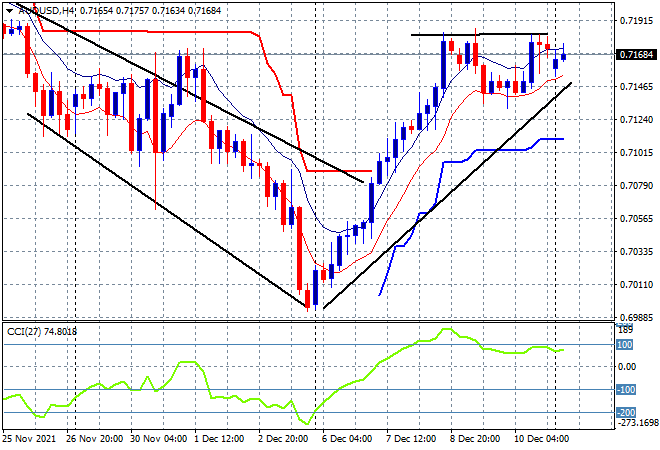Screen dimensions: 660x450
Task: Click the AUDUSD,H4 price header text
Action: pyautogui.click(x=120, y=11)
